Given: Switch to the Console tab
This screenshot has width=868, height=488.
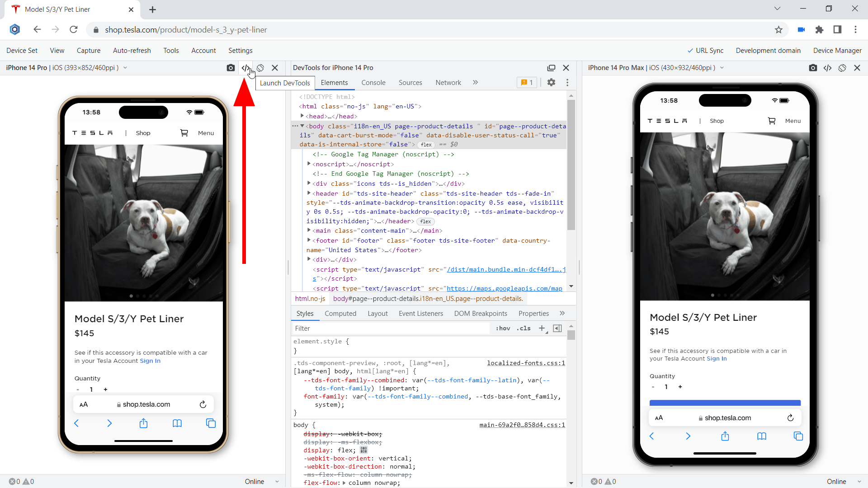Looking at the screenshot, I should coord(373,83).
